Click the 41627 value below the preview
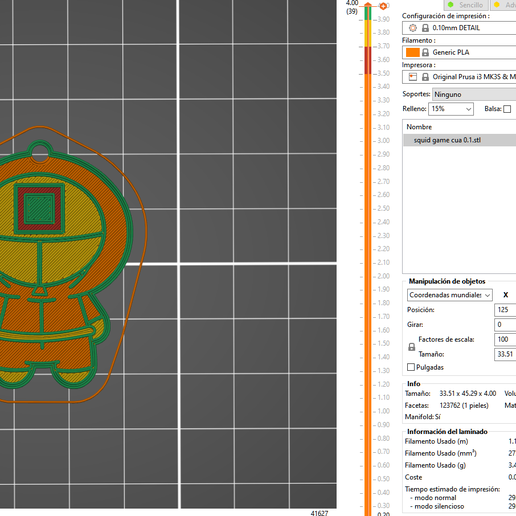 (x=319, y=513)
